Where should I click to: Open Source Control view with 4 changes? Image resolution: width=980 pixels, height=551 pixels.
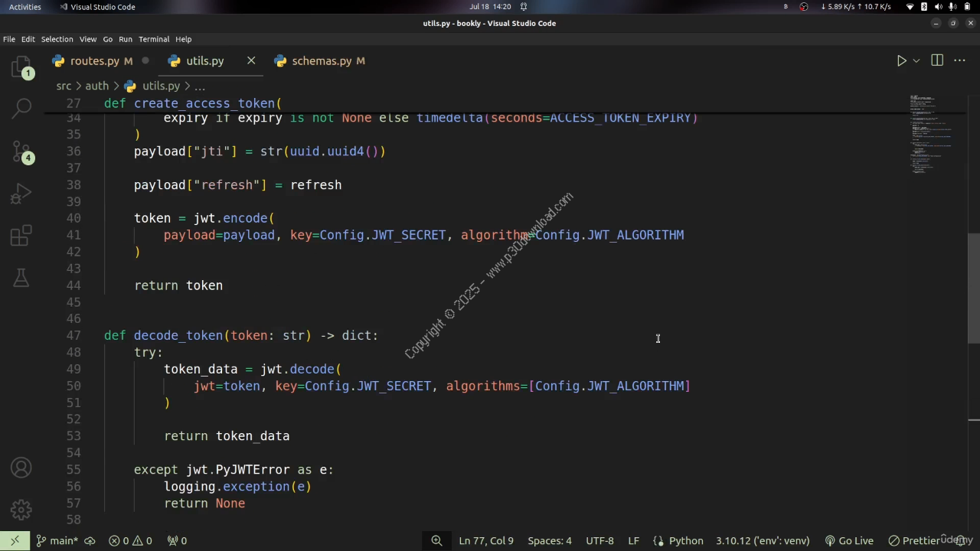21,151
